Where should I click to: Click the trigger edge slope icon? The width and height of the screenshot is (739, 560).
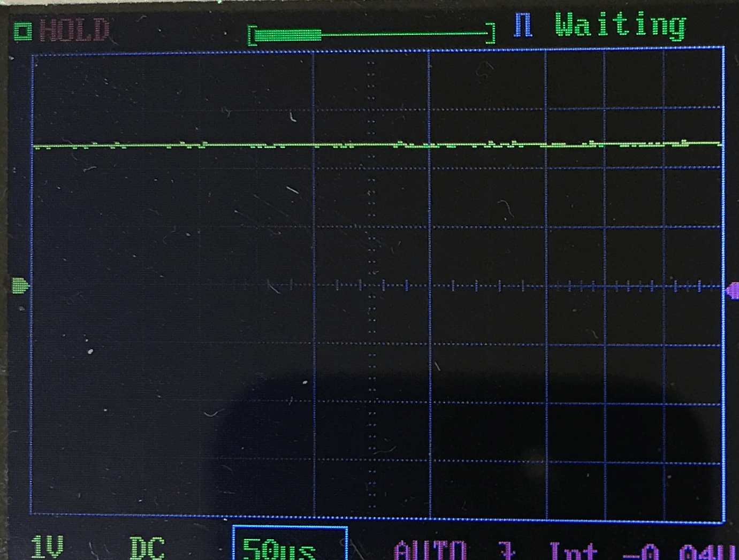[506, 550]
